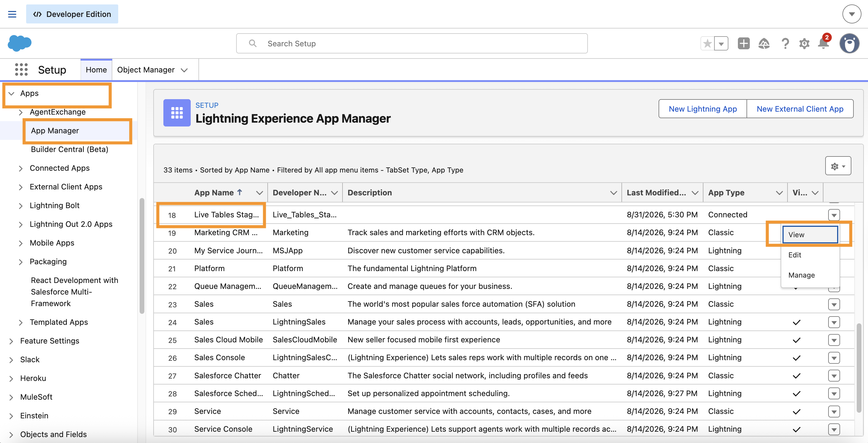Screen dimensions: 868x443
Task: Open the App Launcher grid icon
Action: coord(21,70)
